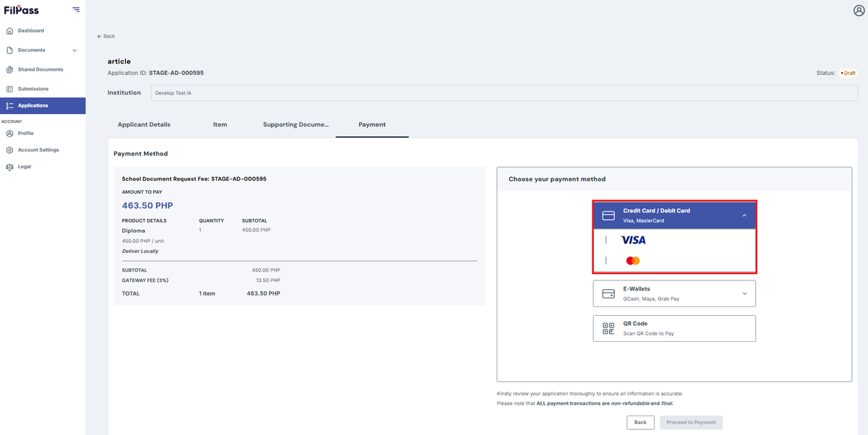Click the Profile person icon
Image resolution: width=868 pixels, height=435 pixels.
[x=9, y=134]
